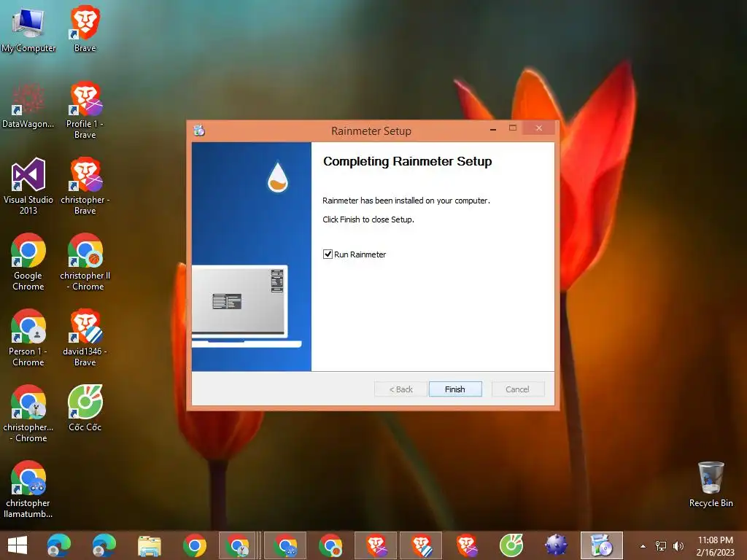Select the christopher - Brave desktop shortcut

tap(85, 186)
